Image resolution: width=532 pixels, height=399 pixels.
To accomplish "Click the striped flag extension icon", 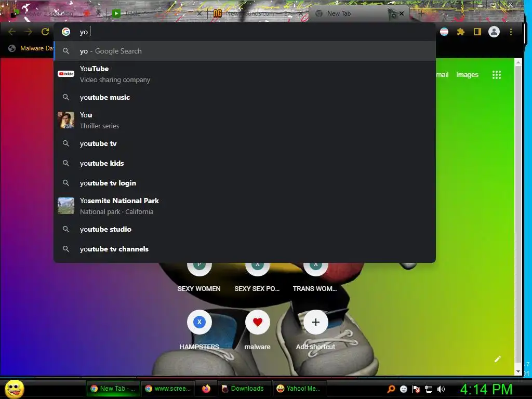I will point(444,32).
